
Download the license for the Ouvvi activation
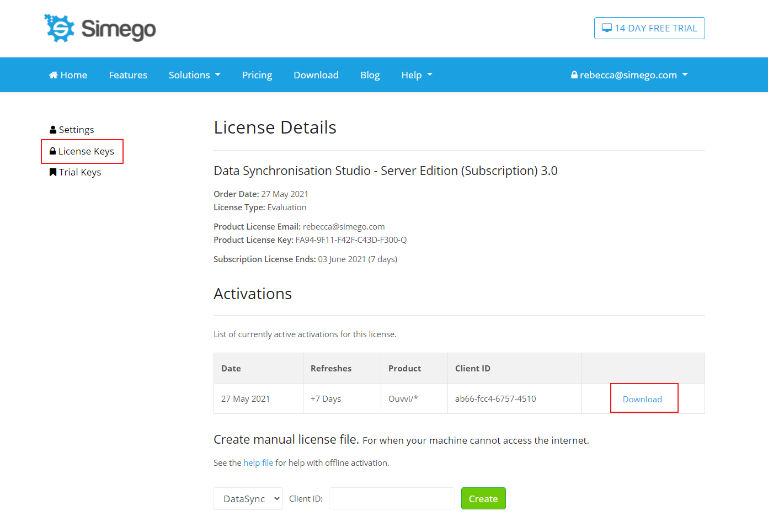point(642,399)
